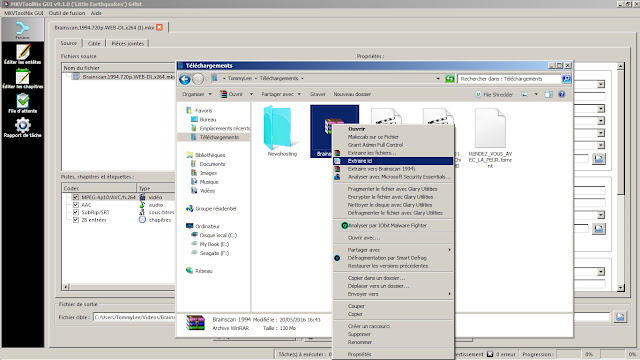Click Explorer back navigation arrow
Screen dimensions: 640x360
coord(184,79)
